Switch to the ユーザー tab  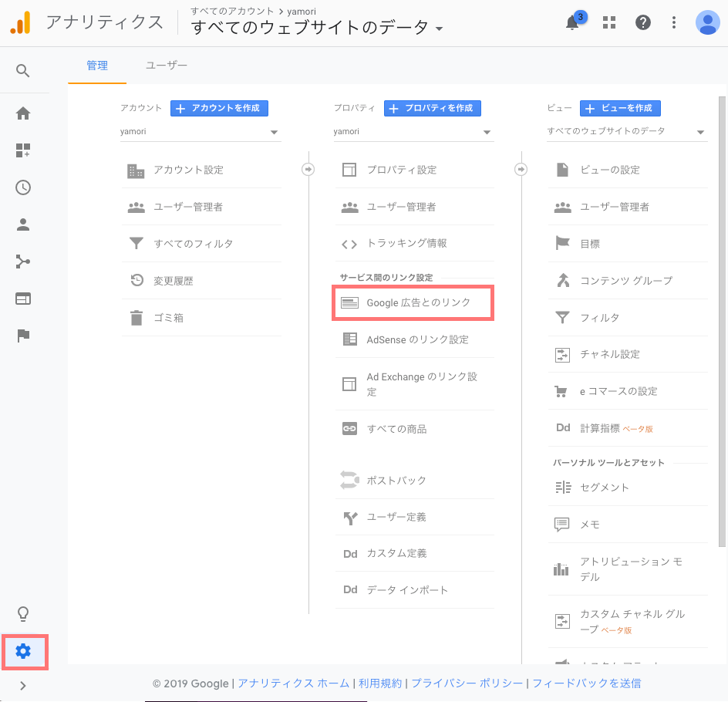pyautogui.click(x=167, y=66)
